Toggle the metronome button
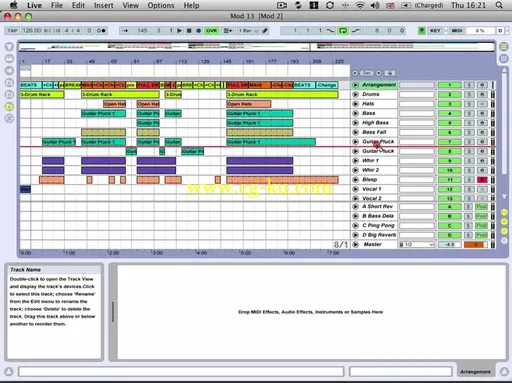This screenshot has height=383, width=512. tap(101, 31)
